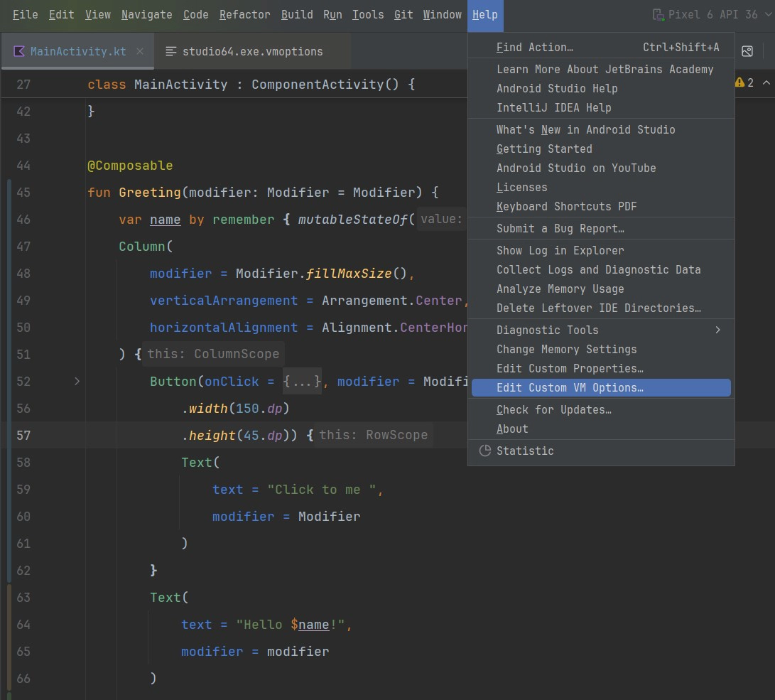Click the folded {...} block on line 52
The image size is (775, 700).
[302, 382]
